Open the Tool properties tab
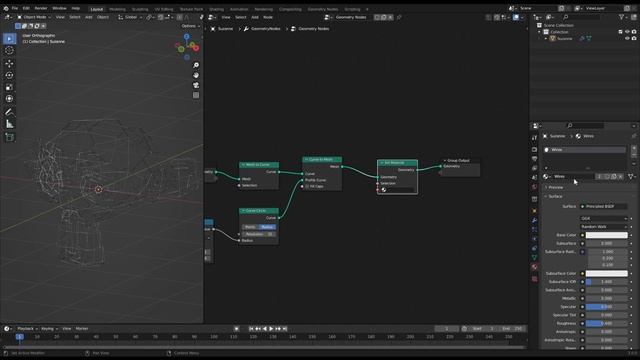 534,138
